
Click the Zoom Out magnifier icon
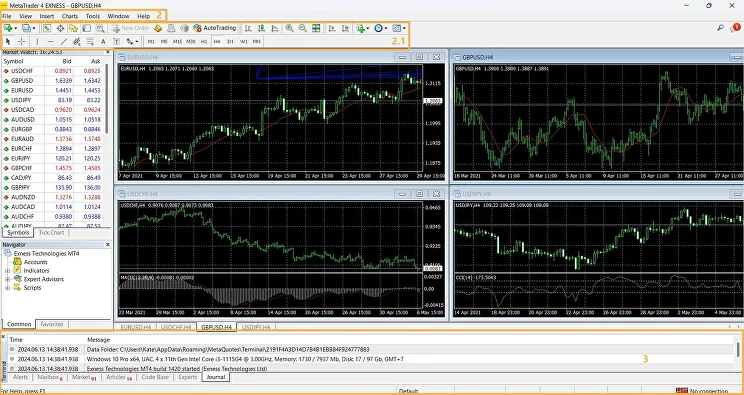[303, 28]
